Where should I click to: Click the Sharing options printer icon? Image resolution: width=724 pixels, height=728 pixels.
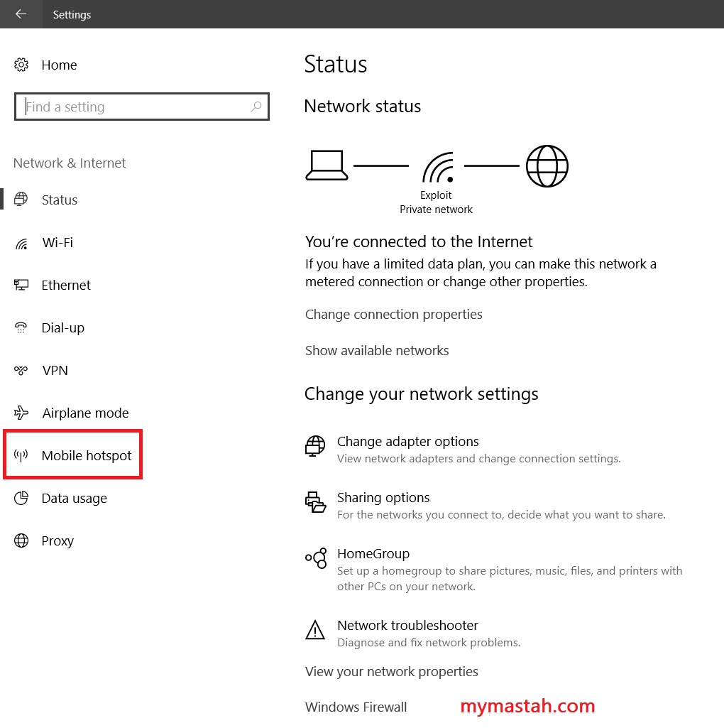point(316,502)
